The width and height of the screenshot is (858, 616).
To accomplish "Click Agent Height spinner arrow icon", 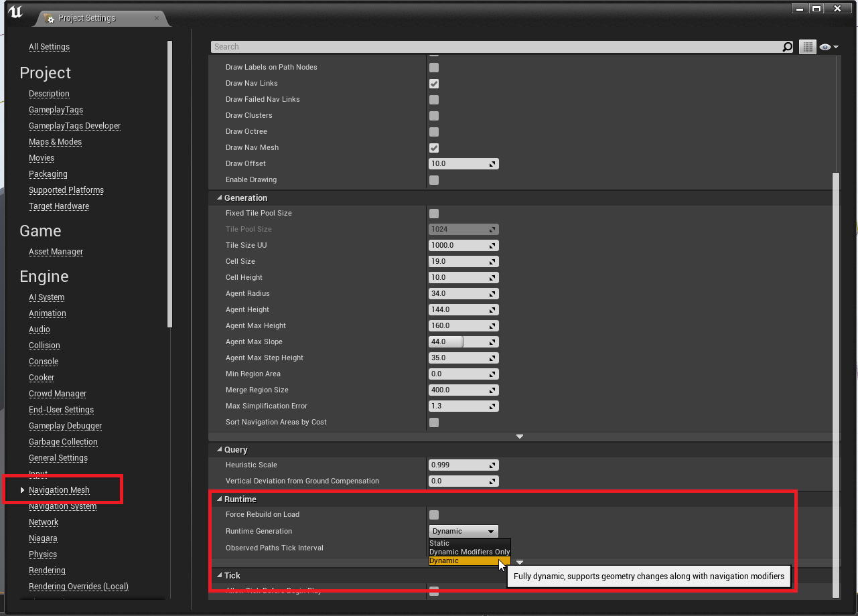I will click(492, 310).
